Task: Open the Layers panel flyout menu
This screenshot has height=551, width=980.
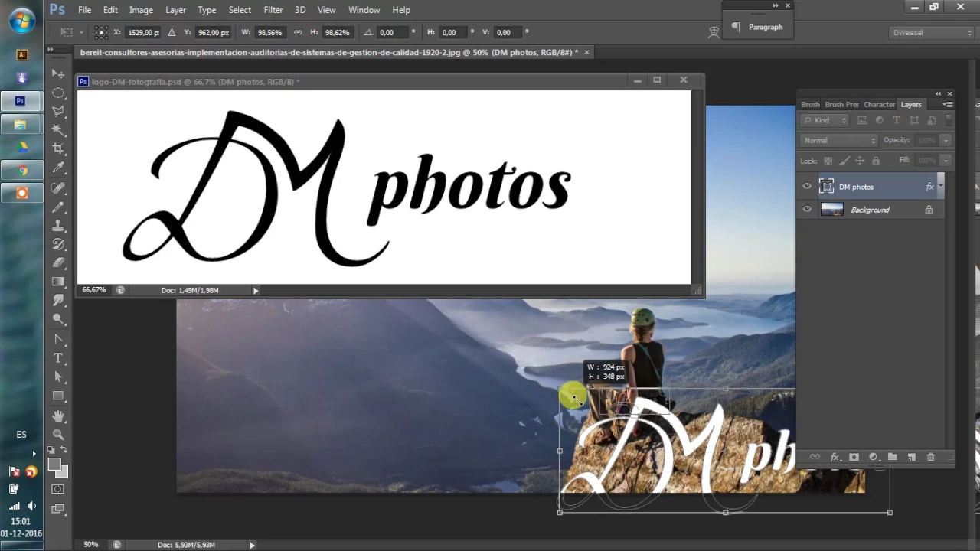Action: click(x=947, y=104)
